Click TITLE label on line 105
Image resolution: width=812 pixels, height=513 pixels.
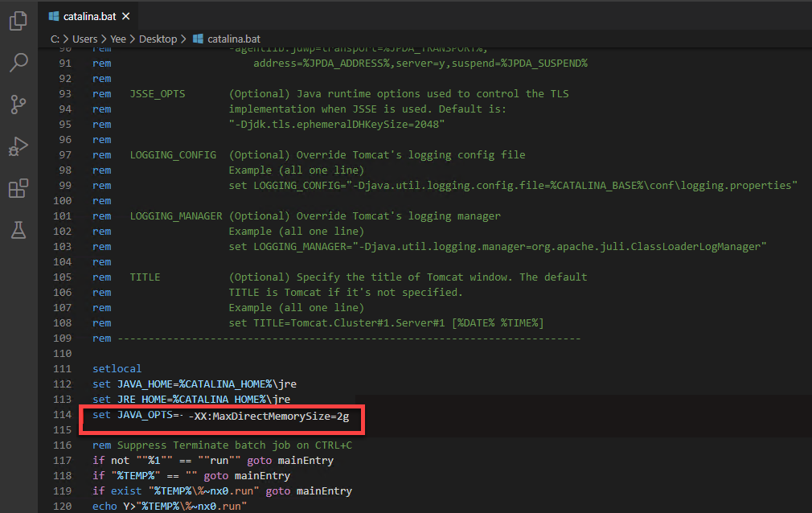(145, 277)
